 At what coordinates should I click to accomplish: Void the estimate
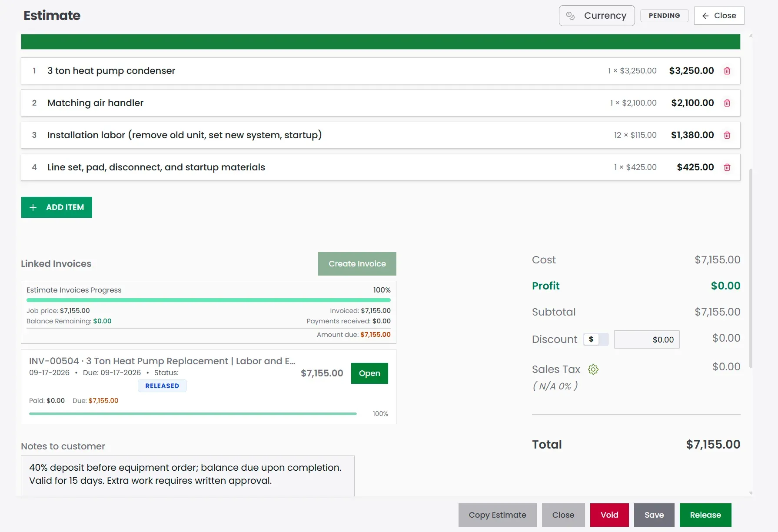[609, 515]
